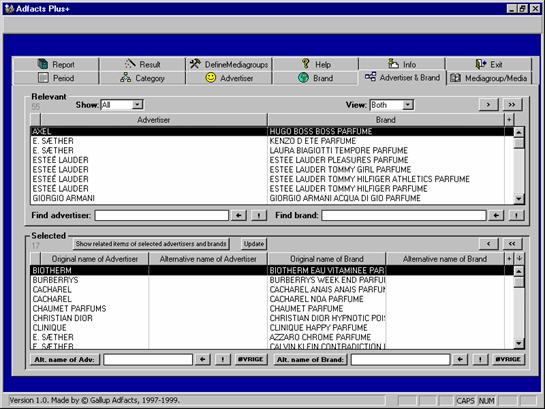Select ESTEE LAUDER PLEASURES PARFUME row
The width and height of the screenshot is (545, 409).
(272, 160)
